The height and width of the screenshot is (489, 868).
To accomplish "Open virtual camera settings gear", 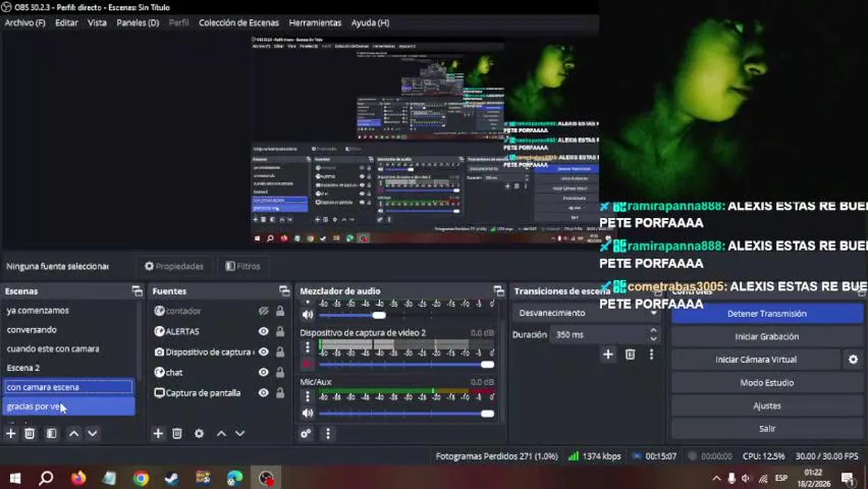I will click(x=854, y=359).
